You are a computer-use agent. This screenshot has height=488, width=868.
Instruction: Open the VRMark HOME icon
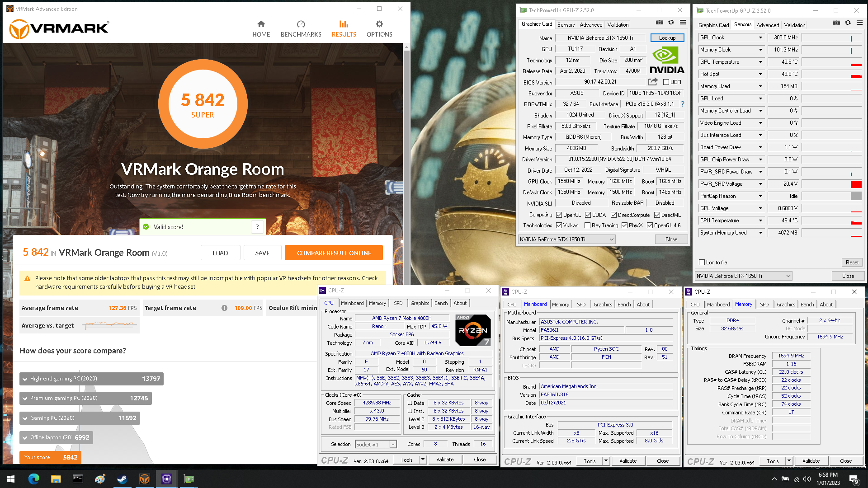(261, 24)
